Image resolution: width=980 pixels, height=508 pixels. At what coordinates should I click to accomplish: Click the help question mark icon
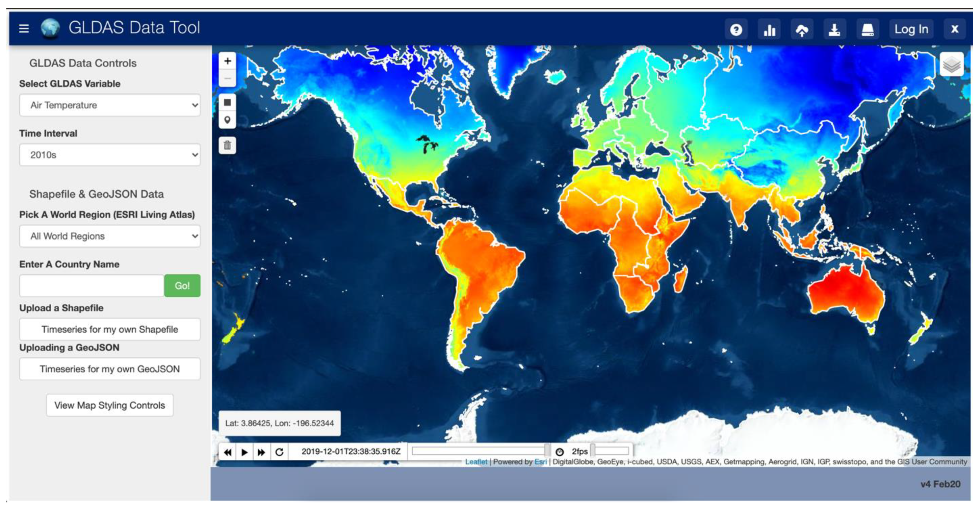click(736, 29)
